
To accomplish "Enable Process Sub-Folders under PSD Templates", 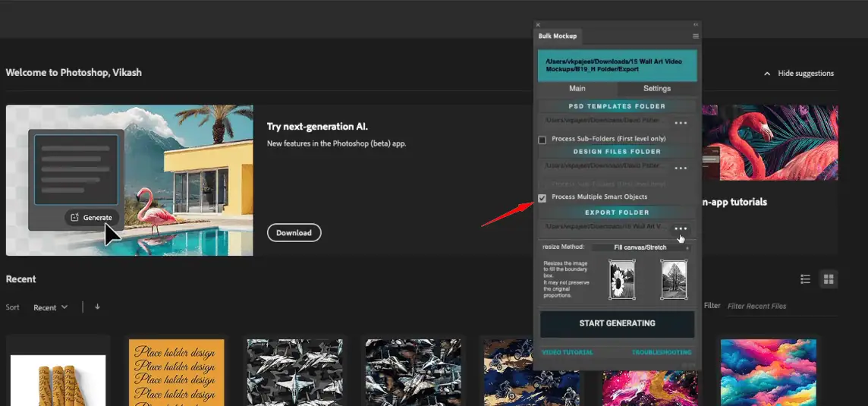I will 542,140.
